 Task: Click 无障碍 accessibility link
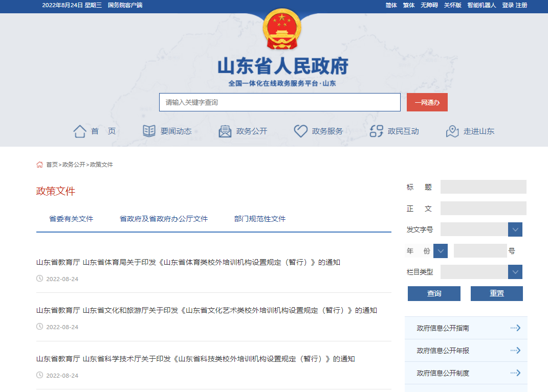[x=429, y=5]
